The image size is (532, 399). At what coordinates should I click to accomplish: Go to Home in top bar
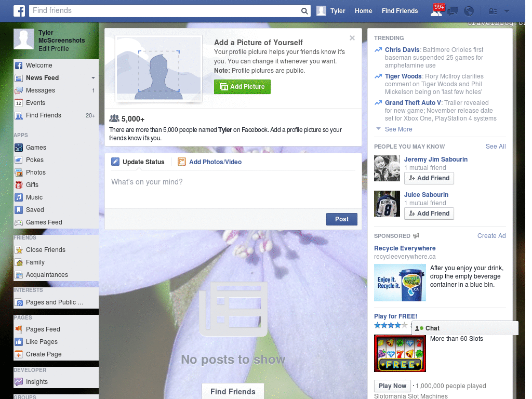tap(363, 11)
